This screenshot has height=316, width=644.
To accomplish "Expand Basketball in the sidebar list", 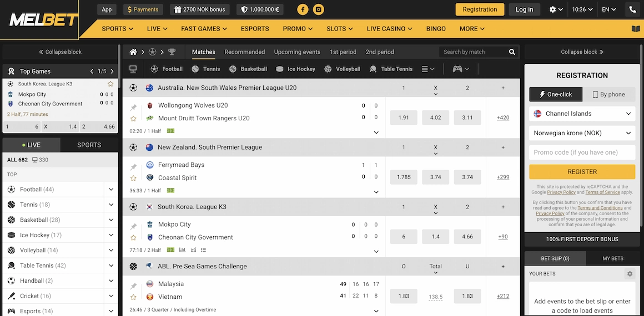I will [x=111, y=220].
